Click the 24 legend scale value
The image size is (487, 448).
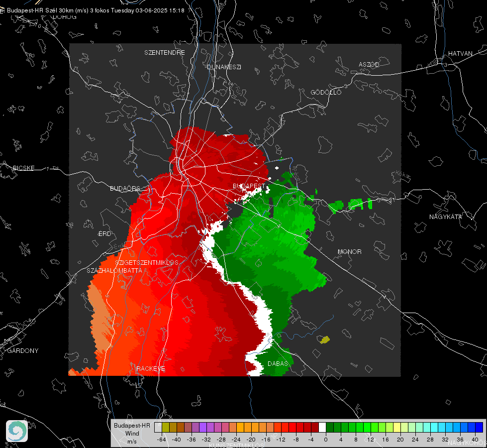415,440
